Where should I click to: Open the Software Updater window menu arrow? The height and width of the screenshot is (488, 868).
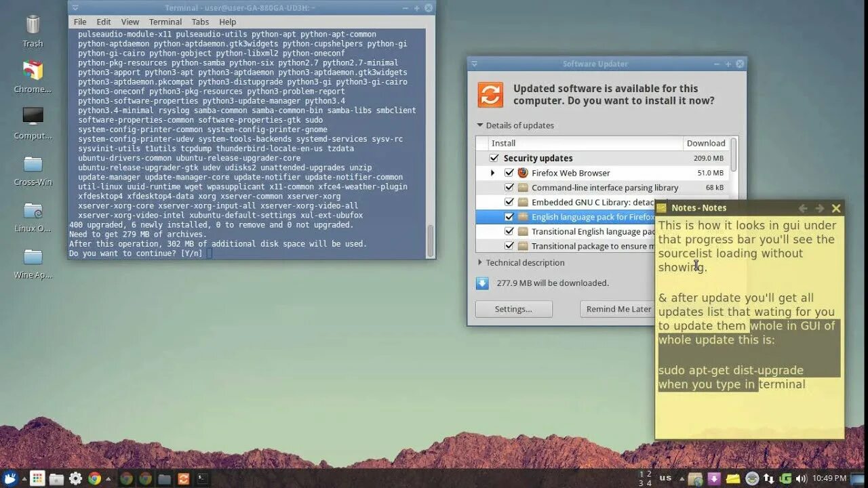[474, 64]
